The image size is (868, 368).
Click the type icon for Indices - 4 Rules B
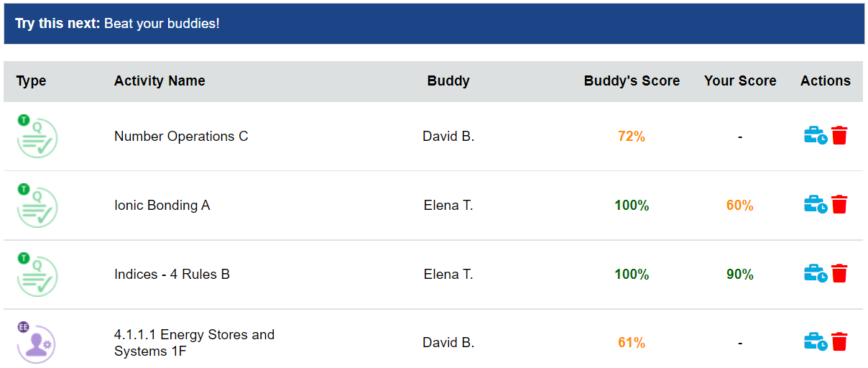pyautogui.click(x=37, y=274)
